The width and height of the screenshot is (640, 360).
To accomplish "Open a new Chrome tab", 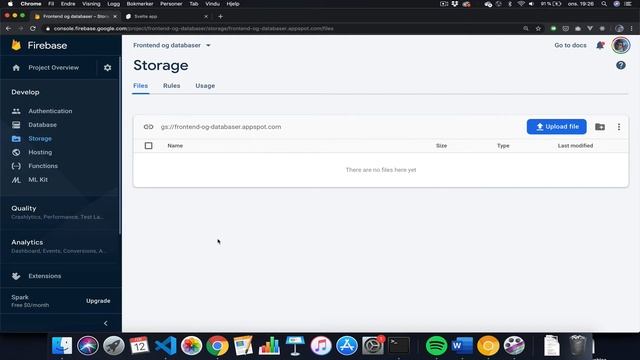I will tap(220, 17).
